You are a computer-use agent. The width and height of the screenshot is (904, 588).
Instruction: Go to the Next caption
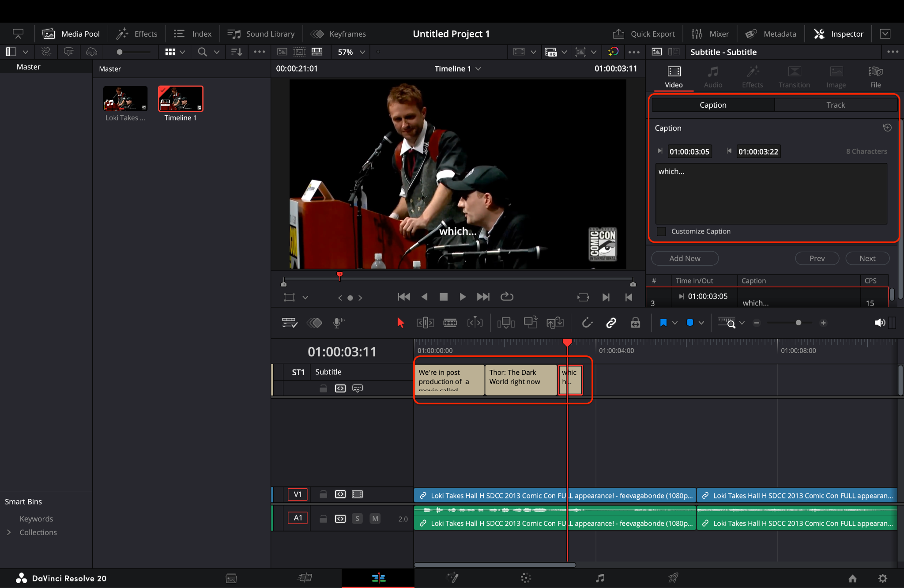click(x=867, y=258)
